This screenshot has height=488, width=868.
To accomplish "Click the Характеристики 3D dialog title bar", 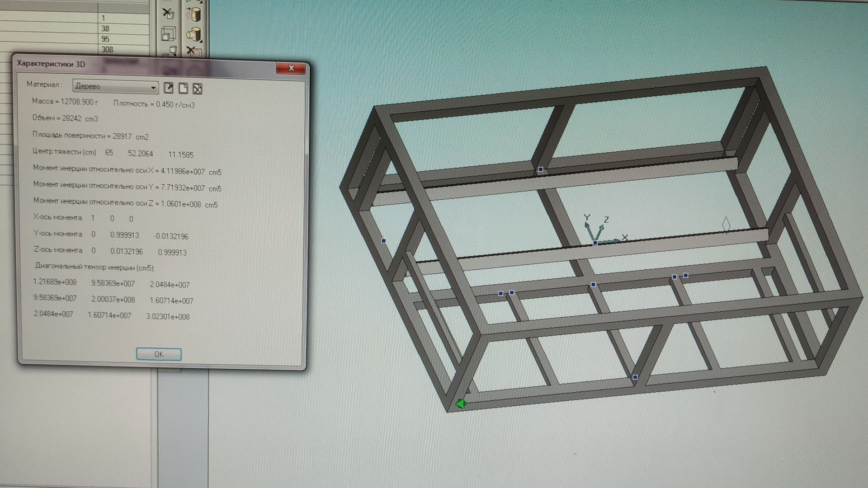I will coord(136,64).
